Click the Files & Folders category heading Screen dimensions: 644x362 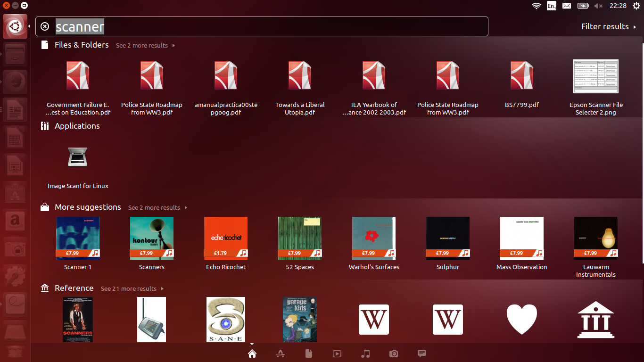82,45
